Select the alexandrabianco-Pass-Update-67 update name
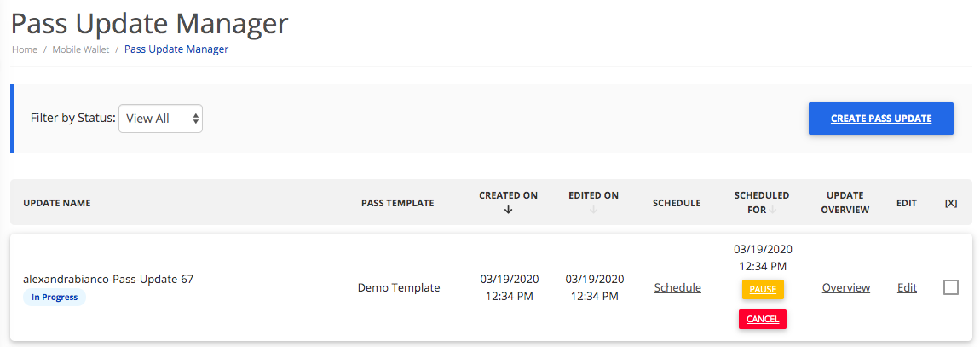Image resolution: width=980 pixels, height=347 pixels. (108, 279)
